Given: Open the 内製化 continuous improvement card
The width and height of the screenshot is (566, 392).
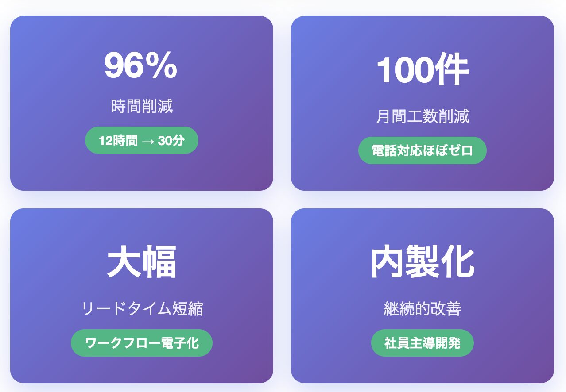Looking at the screenshot, I should (x=423, y=296).
